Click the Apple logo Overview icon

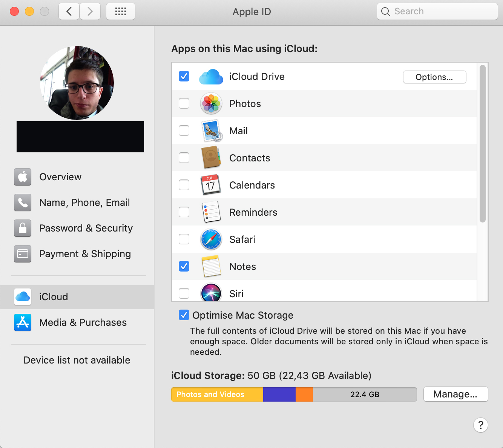pyautogui.click(x=23, y=177)
